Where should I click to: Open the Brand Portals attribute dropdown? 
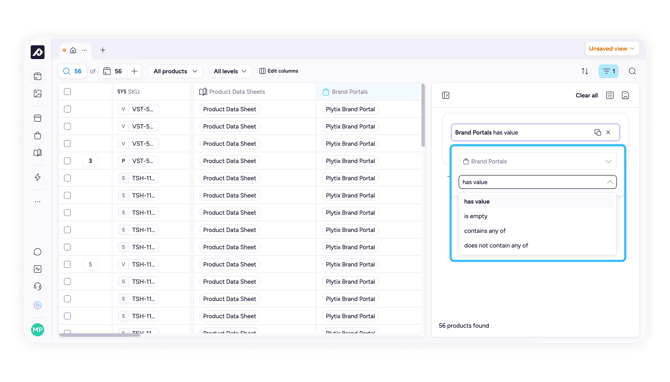538,162
